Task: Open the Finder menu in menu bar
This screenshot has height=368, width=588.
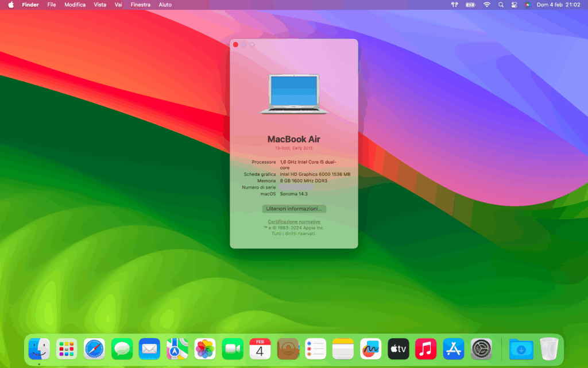Action: click(x=30, y=5)
